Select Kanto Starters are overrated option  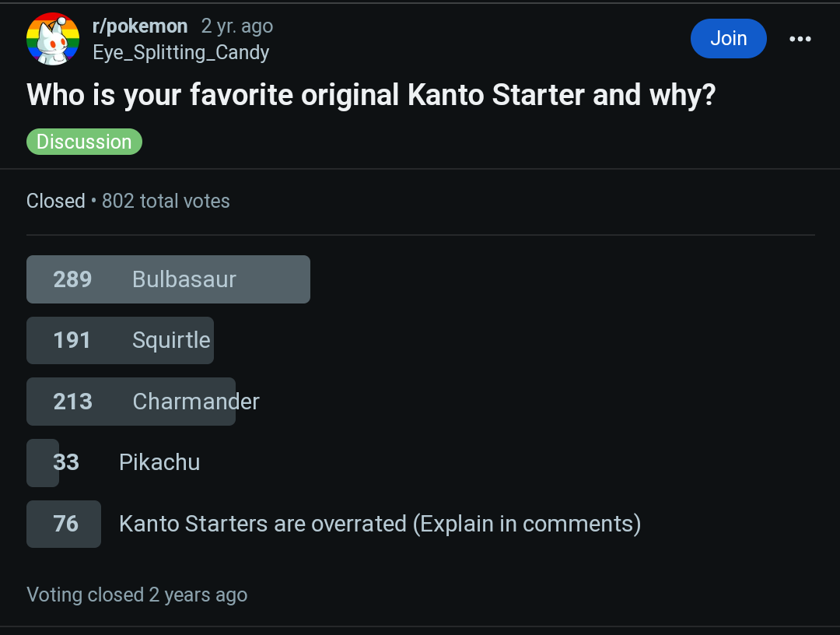(380, 524)
